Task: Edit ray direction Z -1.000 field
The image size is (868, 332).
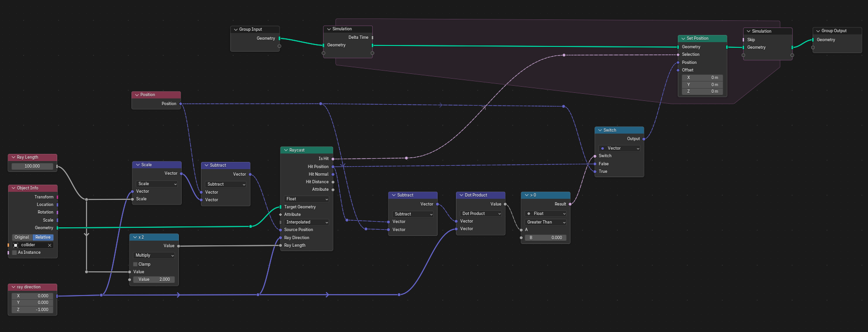Action: (32, 310)
